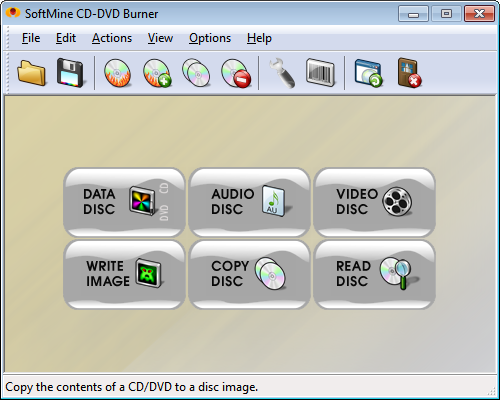This screenshot has width=500, height=400.
Task: Click the SoftMine app icon in title bar
Action: tap(13, 13)
